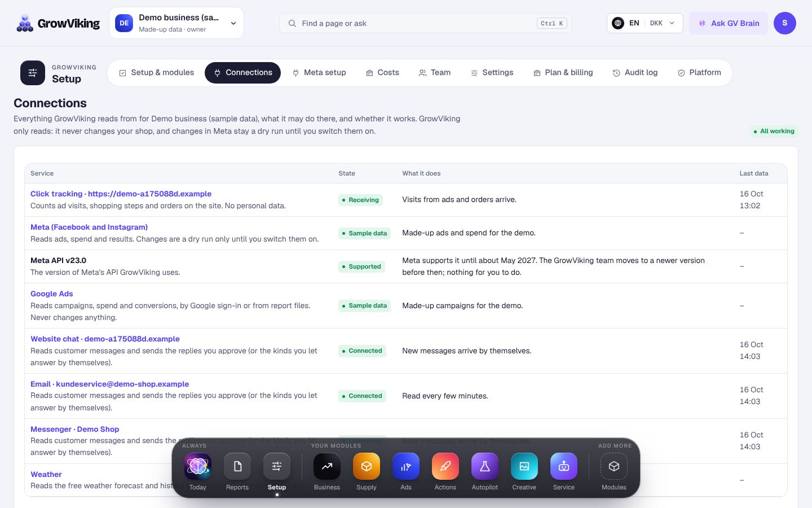This screenshot has height=508, width=812.
Task: Switch to Setup & modules tab
Action: tap(157, 73)
